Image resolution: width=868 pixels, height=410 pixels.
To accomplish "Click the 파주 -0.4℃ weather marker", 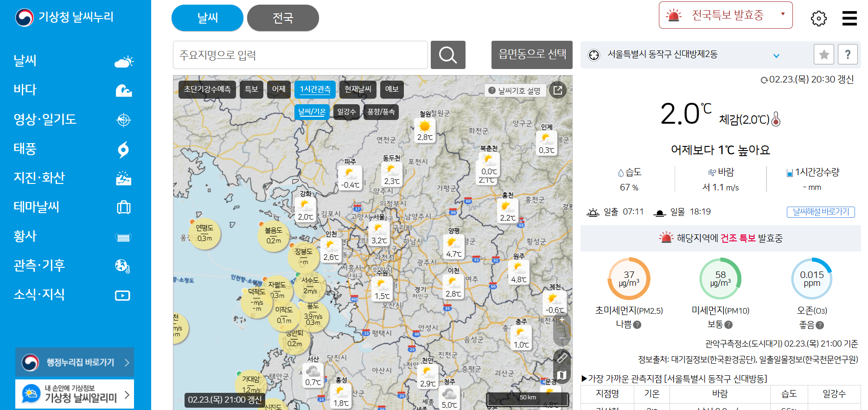I will 351,178.
